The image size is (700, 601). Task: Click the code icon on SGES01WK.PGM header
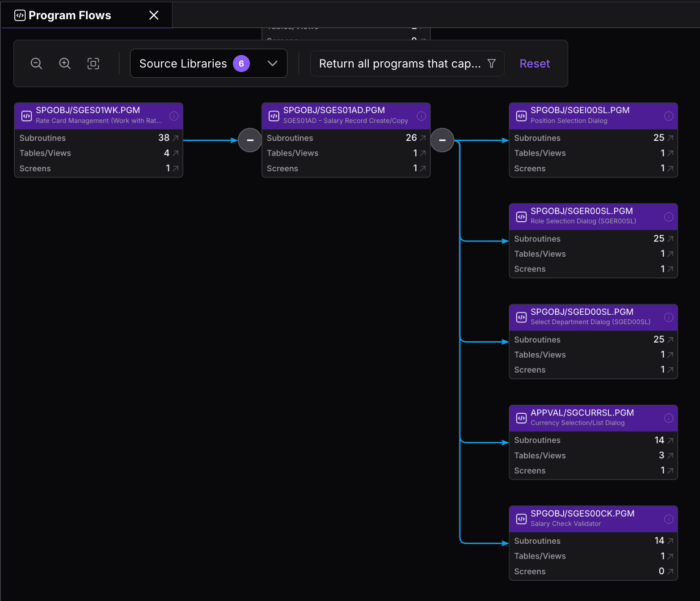tap(26, 115)
